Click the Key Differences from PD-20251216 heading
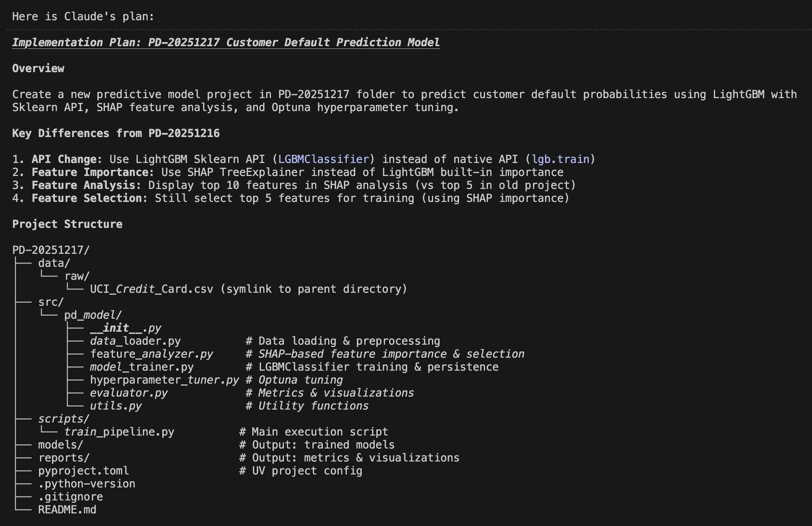This screenshot has height=526, width=812. point(116,133)
